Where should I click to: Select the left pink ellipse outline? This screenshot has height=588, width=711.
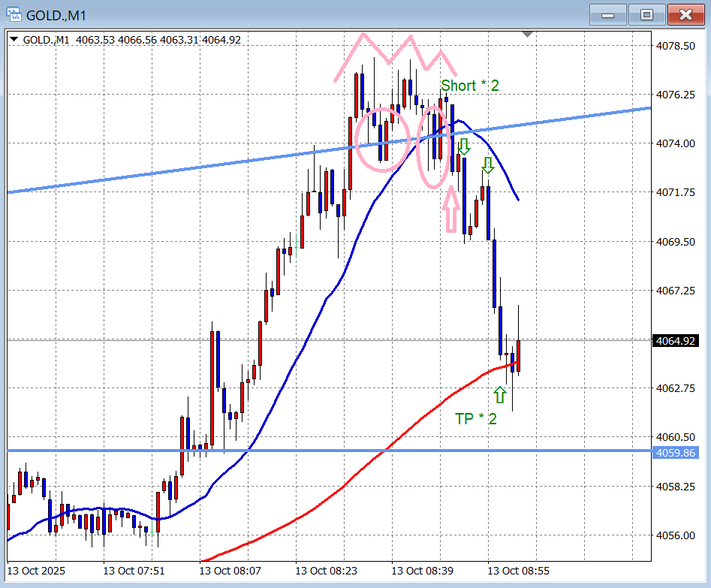(357, 140)
